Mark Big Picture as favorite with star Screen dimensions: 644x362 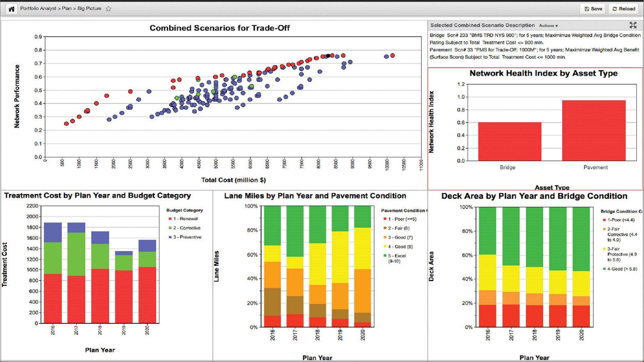coord(109,9)
